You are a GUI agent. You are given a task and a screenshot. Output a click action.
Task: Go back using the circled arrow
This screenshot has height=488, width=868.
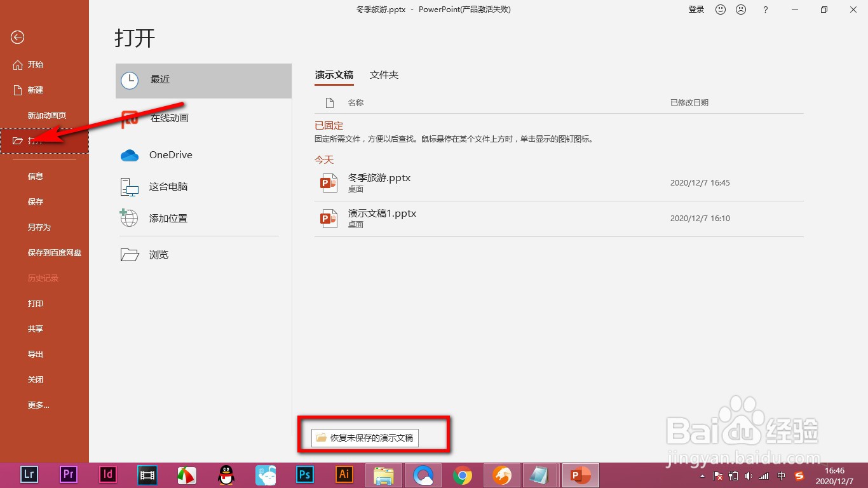pos(18,37)
